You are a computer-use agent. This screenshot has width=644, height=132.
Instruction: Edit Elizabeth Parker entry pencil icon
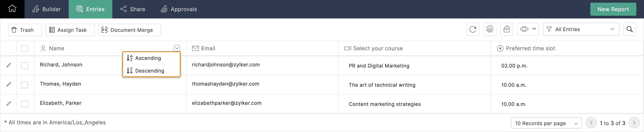(9, 104)
